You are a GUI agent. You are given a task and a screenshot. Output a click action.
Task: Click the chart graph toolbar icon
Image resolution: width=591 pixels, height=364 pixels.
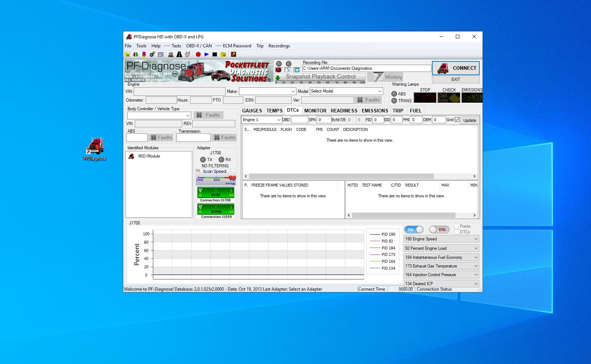171,54
